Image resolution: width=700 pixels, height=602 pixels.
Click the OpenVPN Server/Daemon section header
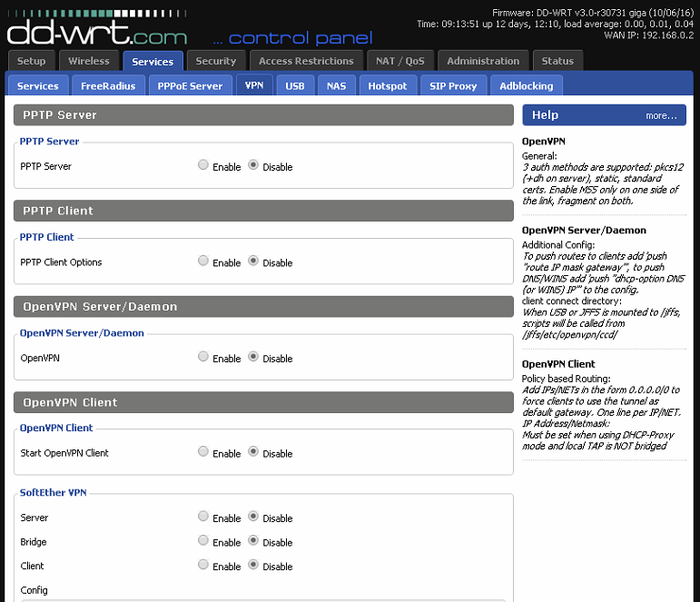pyautogui.click(x=263, y=307)
